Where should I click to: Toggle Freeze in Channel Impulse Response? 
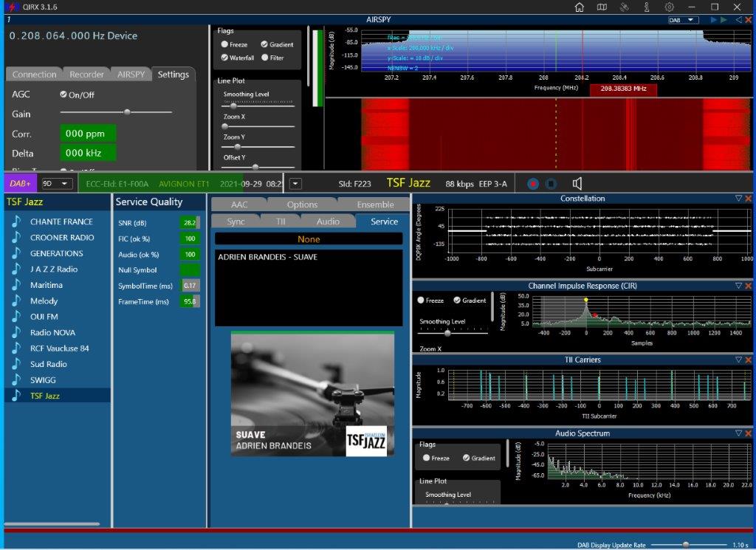(x=420, y=300)
